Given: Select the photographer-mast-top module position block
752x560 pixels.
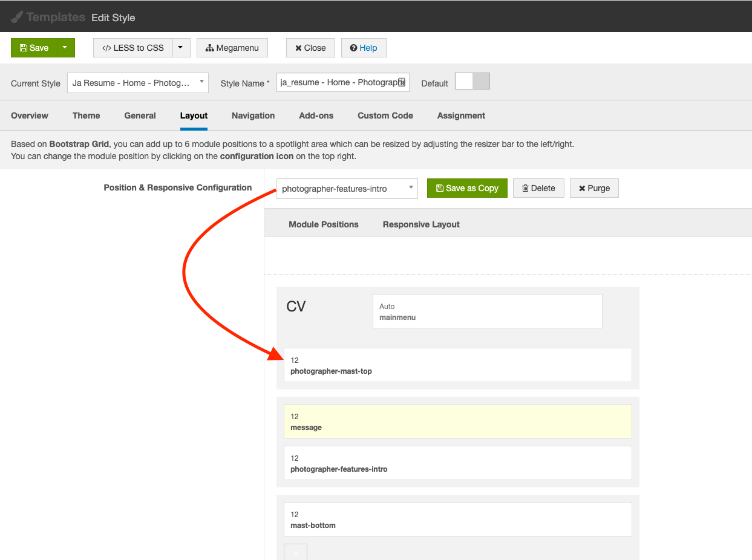Looking at the screenshot, I should (457, 365).
